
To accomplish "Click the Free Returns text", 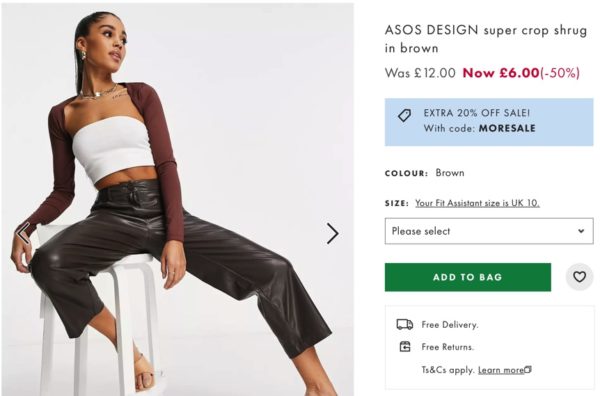I will click(x=448, y=347).
